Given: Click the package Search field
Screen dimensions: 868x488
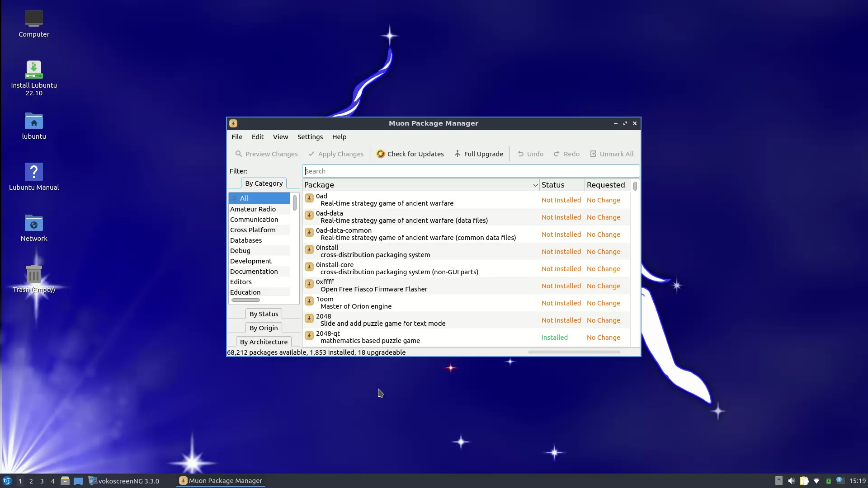Looking at the screenshot, I should [471, 171].
